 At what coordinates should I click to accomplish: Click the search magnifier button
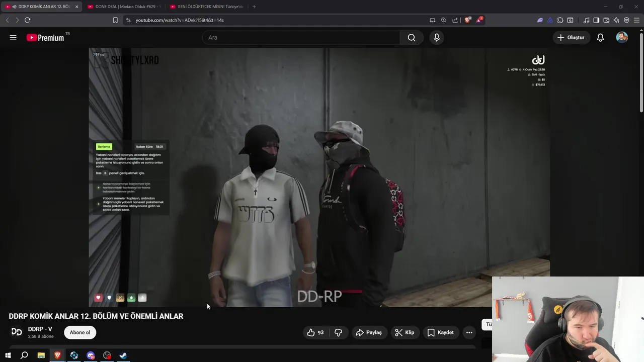[x=412, y=38]
